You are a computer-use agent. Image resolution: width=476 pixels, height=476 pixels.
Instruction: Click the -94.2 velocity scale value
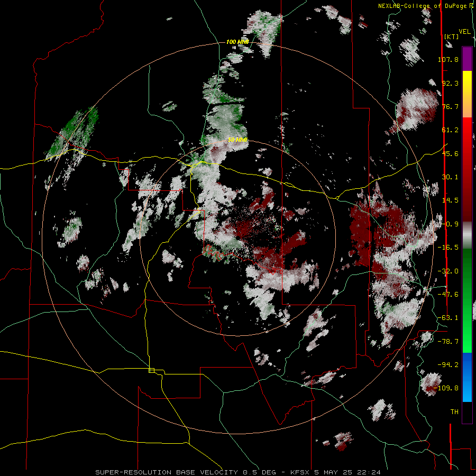pyautogui.click(x=448, y=364)
